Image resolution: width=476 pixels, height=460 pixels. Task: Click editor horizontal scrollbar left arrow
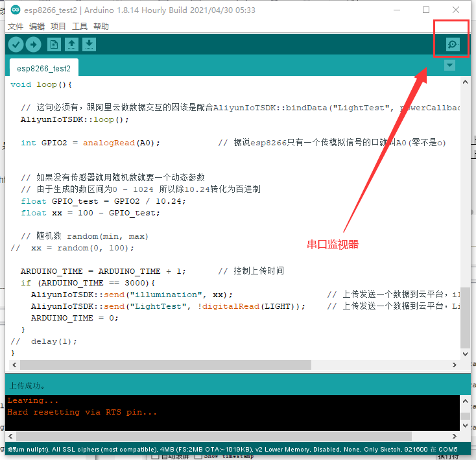click(x=14, y=365)
